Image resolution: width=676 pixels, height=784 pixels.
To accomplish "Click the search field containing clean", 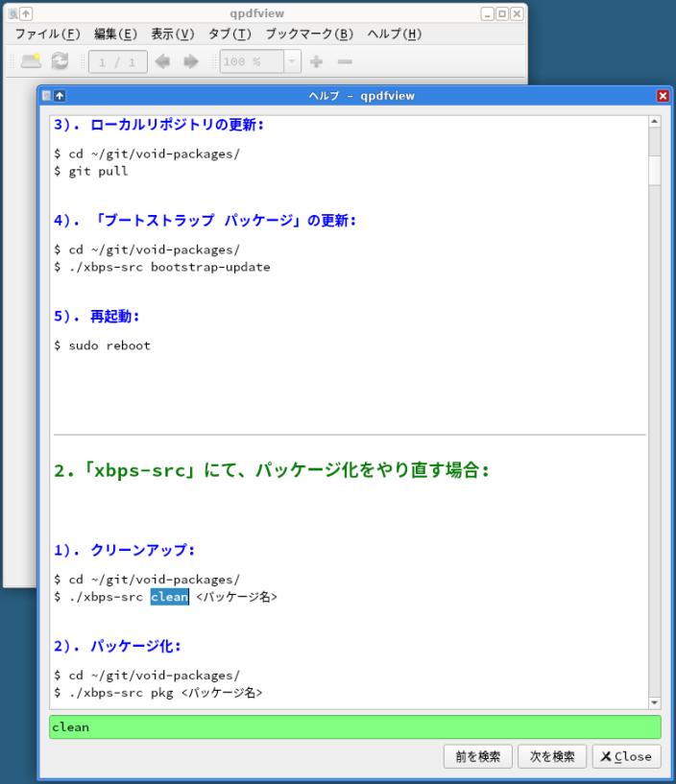I will point(354,727).
